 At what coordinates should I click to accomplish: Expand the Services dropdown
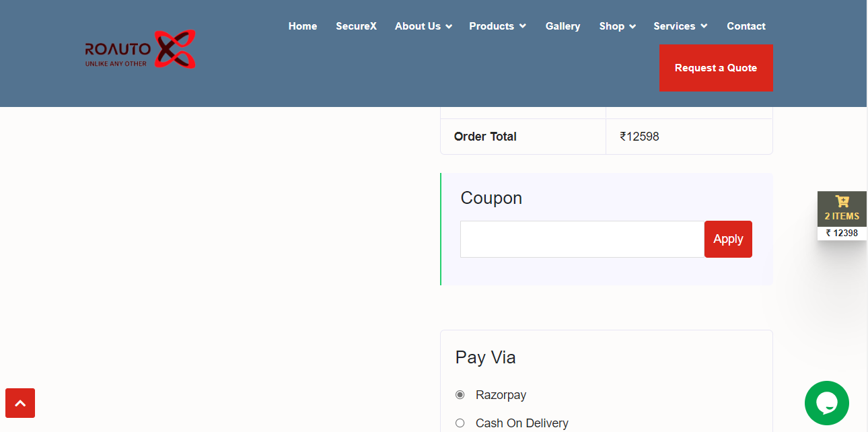pos(680,26)
